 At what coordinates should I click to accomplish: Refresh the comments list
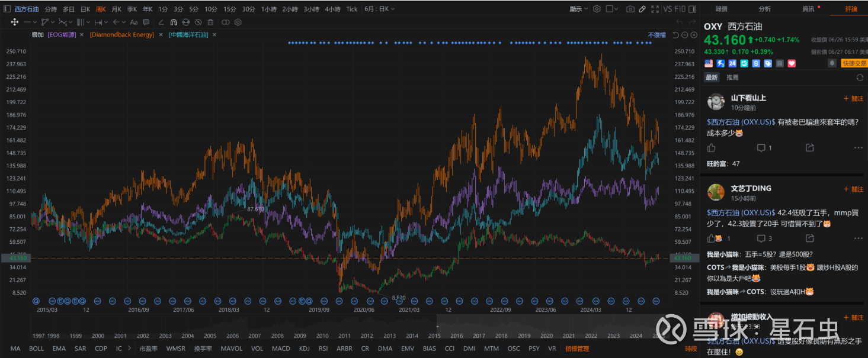pos(860,78)
